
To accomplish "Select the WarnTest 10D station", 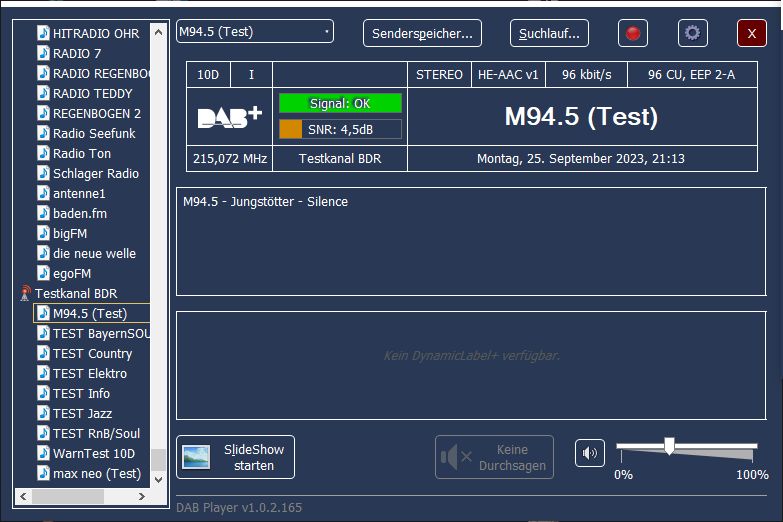I will (x=94, y=453).
